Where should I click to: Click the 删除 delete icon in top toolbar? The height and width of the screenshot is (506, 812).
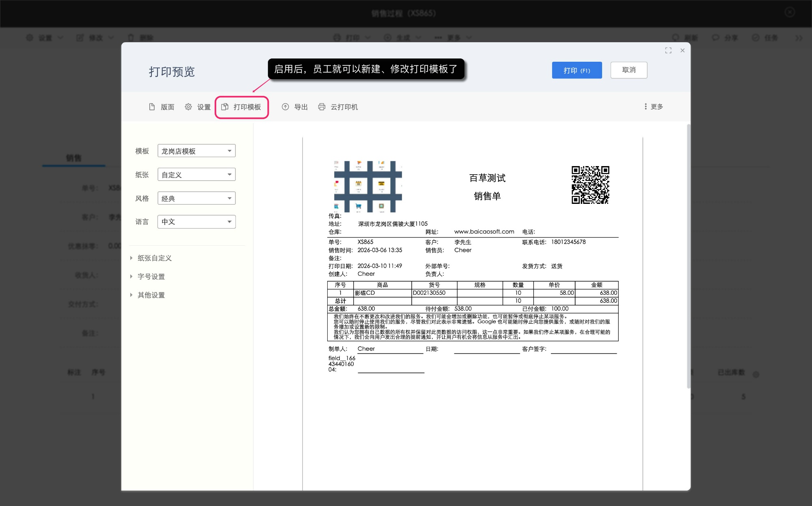(x=139, y=37)
